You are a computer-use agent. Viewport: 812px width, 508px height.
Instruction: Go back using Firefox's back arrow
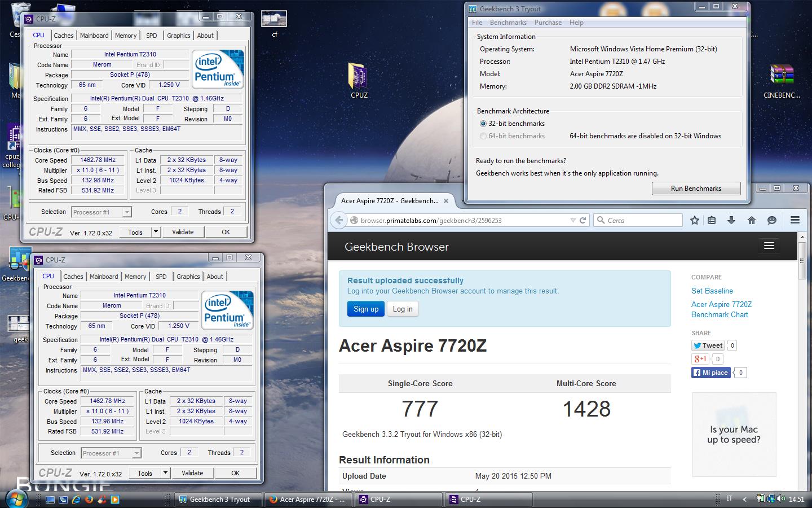pos(339,220)
